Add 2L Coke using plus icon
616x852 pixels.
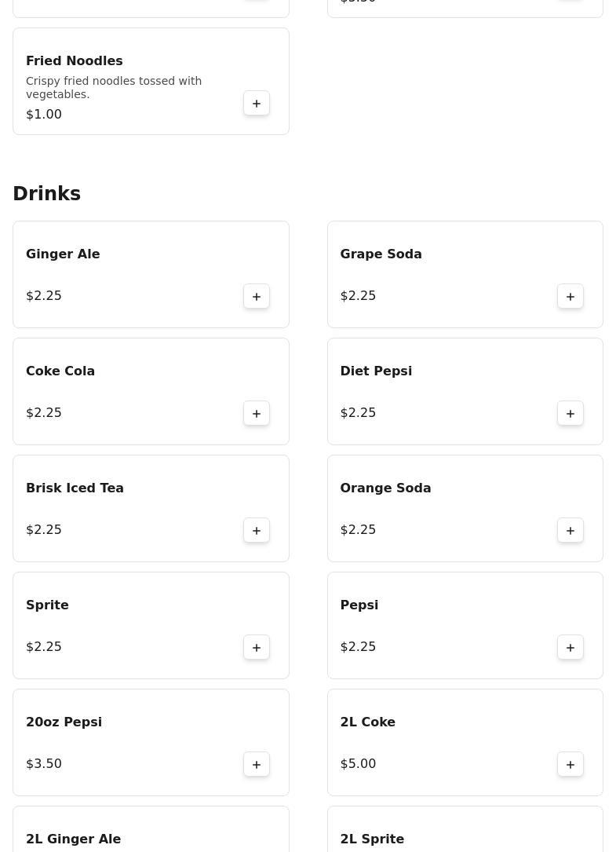(570, 765)
